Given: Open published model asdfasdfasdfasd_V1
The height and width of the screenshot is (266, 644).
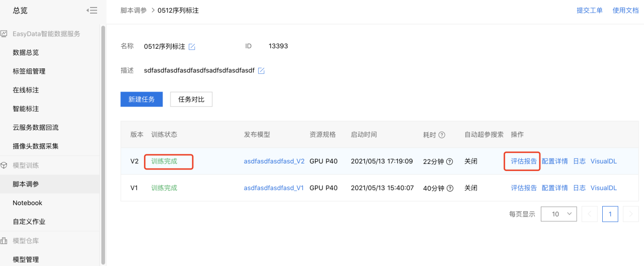Looking at the screenshot, I should 274,188.
